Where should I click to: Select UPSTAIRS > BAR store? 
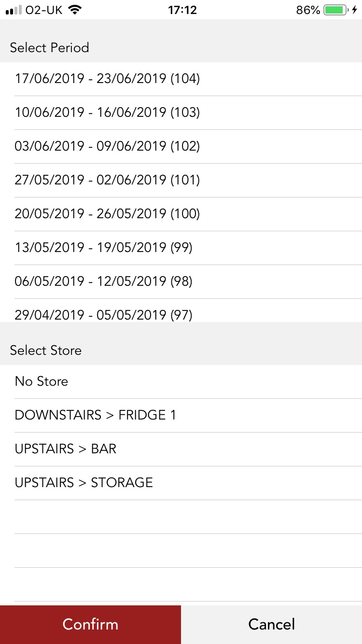point(66,449)
